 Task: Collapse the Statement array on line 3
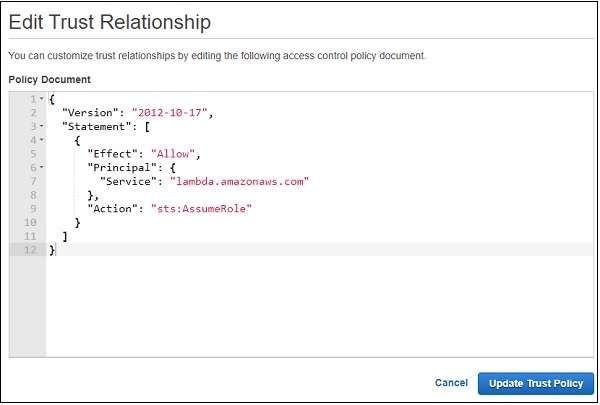coord(41,126)
